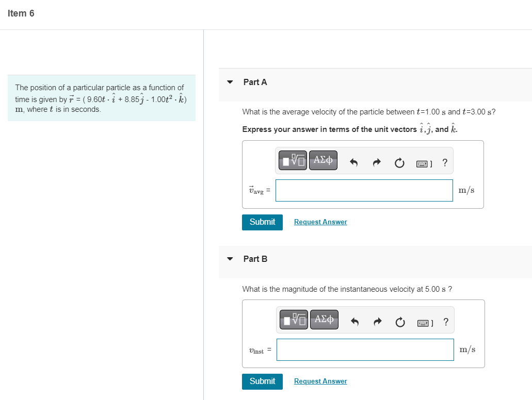
Task: Click inside the v_avg answer field
Action: (364, 190)
